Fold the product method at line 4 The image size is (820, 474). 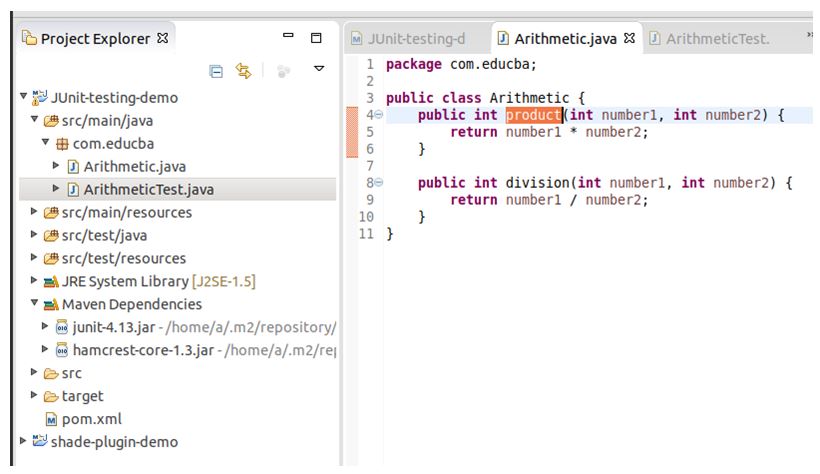(x=379, y=115)
